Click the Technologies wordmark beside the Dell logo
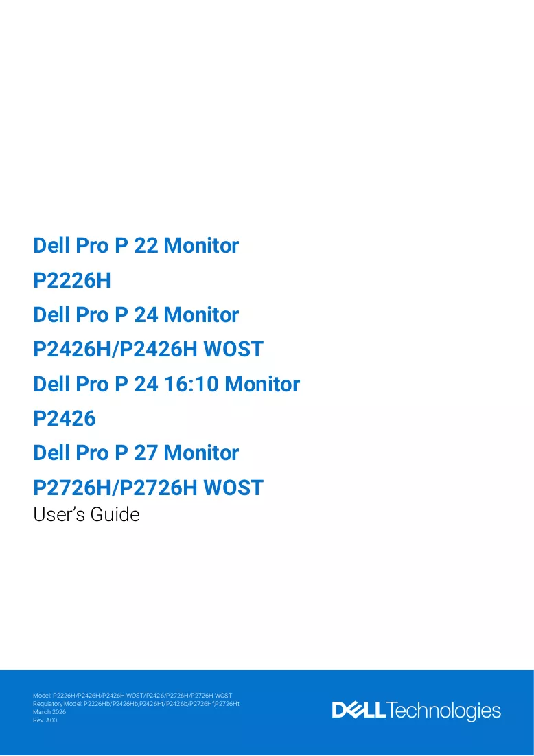The height and width of the screenshot is (756, 534). (x=443, y=711)
